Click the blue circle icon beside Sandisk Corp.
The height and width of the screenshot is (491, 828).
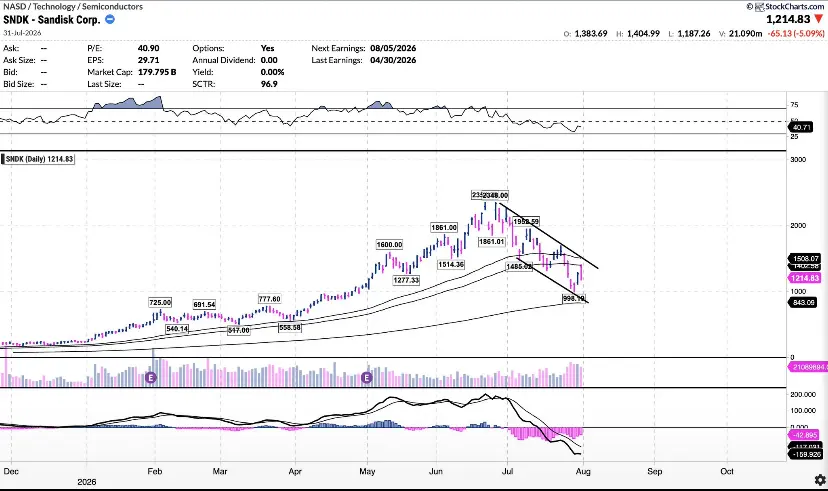(110, 20)
